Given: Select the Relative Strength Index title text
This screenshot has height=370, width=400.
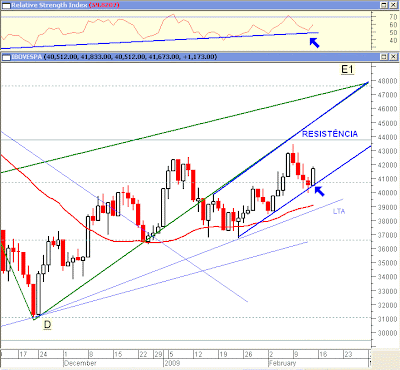Looking at the screenshot, I should [49, 5].
